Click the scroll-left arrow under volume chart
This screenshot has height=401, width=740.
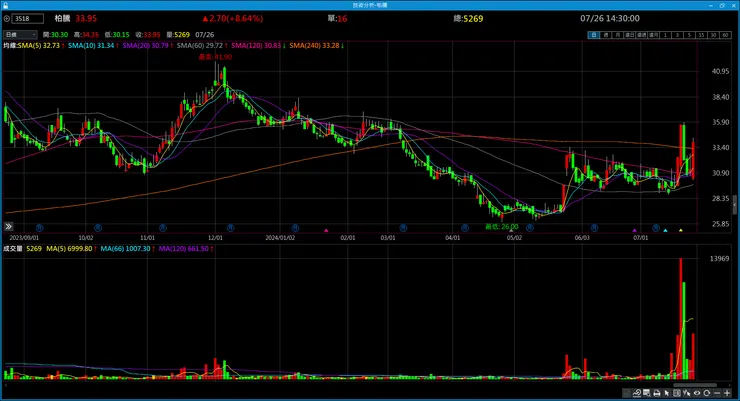[5, 385]
